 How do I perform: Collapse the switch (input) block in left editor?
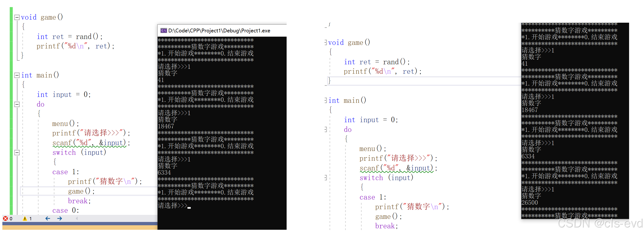[x=17, y=153]
